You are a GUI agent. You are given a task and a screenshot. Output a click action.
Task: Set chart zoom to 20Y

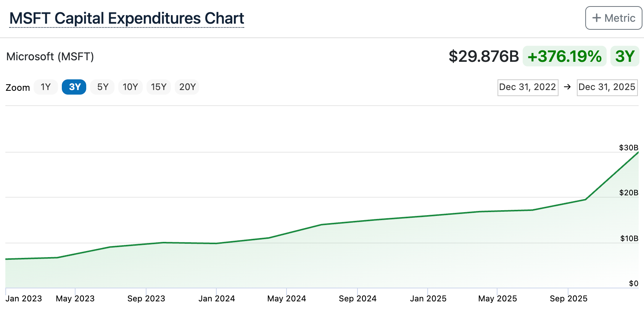point(187,87)
